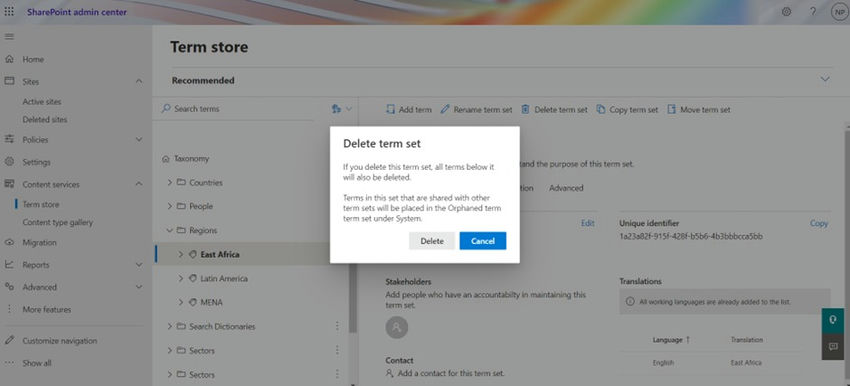
Task: Collapse the Sites section chevron
Action: coord(139,81)
